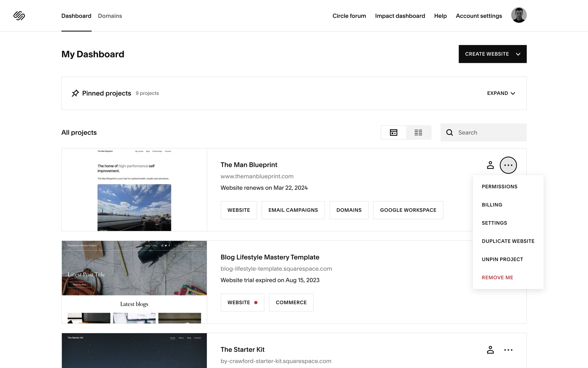This screenshot has width=588, height=368.
Task: Switch to card grid view
Action: (393, 132)
